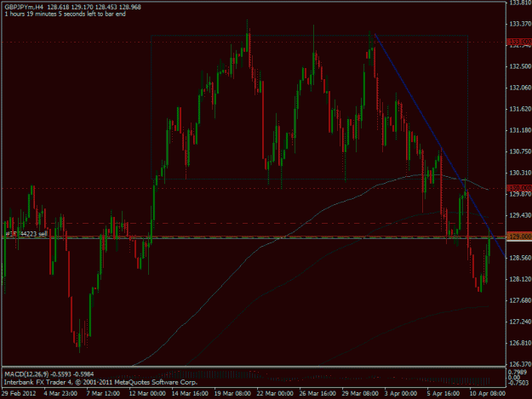The width and height of the screenshot is (532, 399).
Task: Click the GBPJPYm,H4 chart symbol title
Action: 24,7
